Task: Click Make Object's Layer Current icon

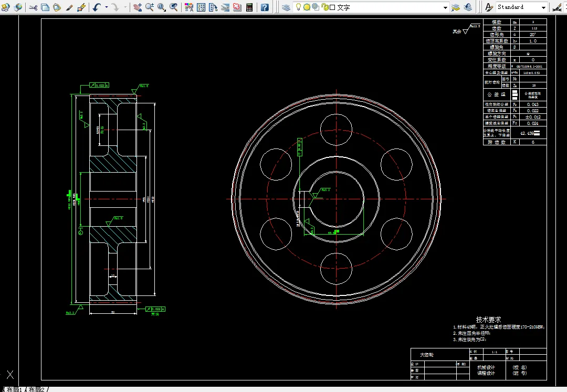Action: pyautogui.click(x=456, y=7)
